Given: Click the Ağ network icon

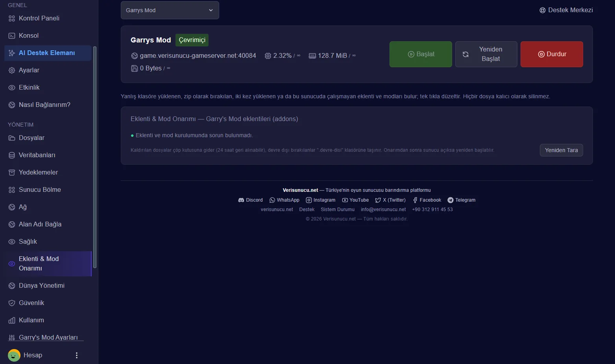Looking at the screenshot, I should click(x=12, y=207).
